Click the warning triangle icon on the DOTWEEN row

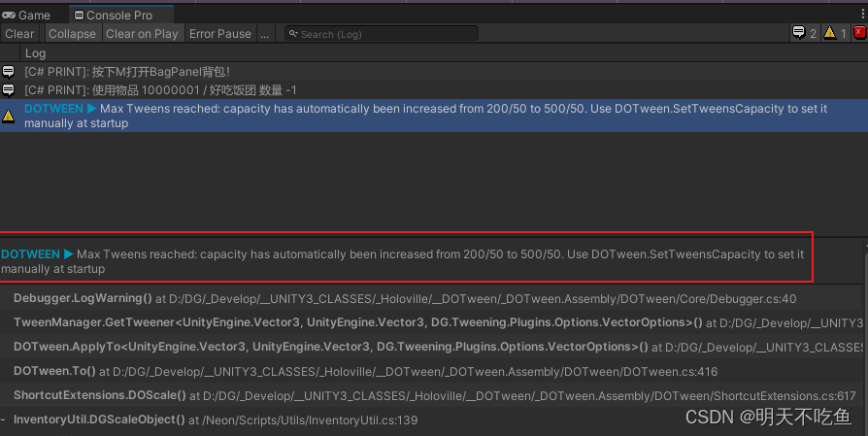[9, 116]
